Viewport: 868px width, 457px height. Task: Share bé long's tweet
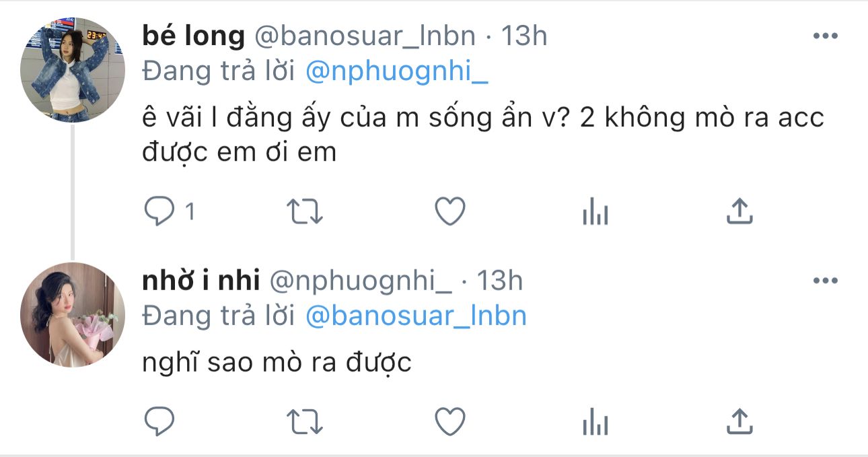[739, 212]
